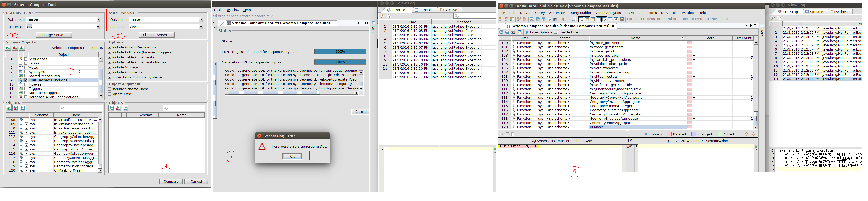
Task: Open the ER Modeler menu
Action: [635, 13]
